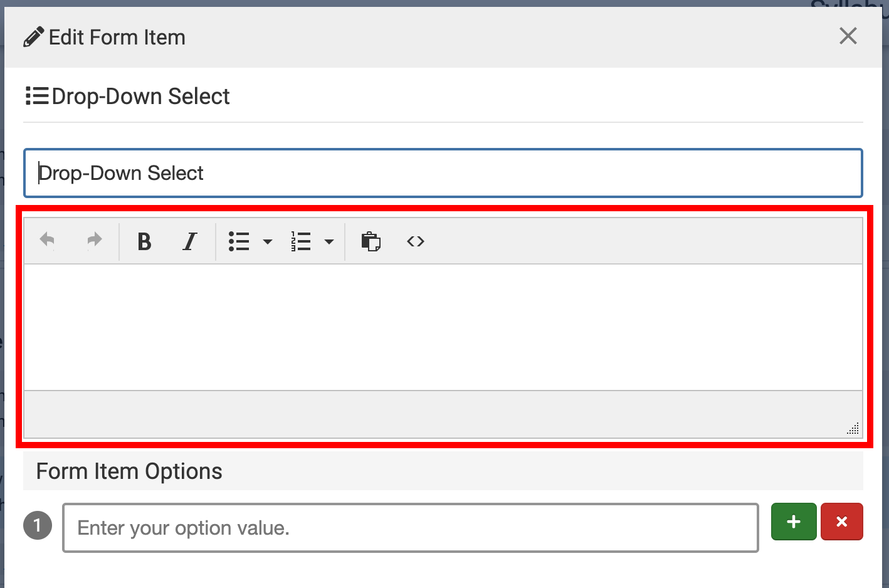Click the Drop-Down Select title field

click(x=443, y=173)
